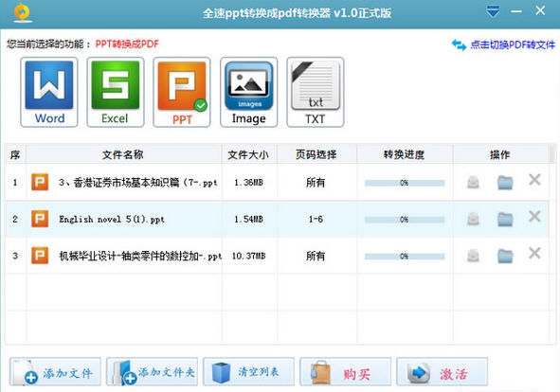Image resolution: width=560 pixels, height=392 pixels.
Task: Click the 操作 column header
Action: click(x=500, y=154)
